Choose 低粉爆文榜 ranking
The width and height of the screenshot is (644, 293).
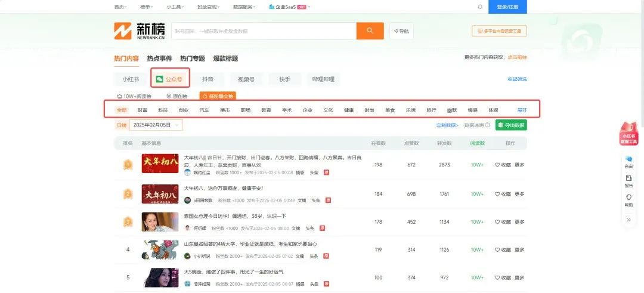(218, 96)
